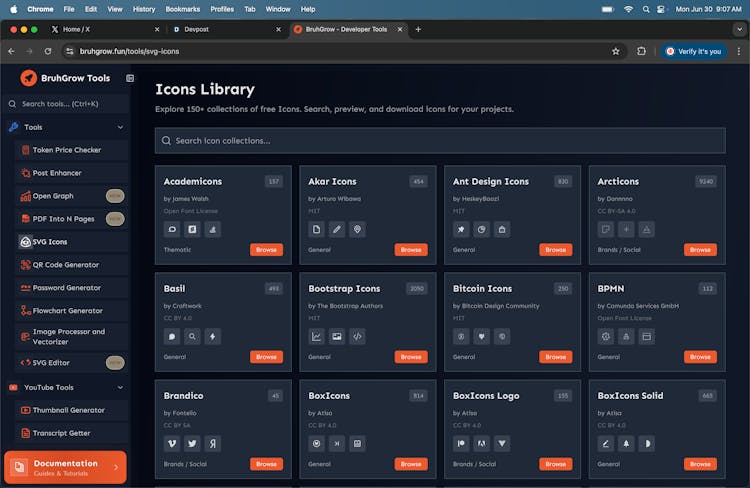Open the QR Code Generator tool
This screenshot has width=750, height=488.
(x=67, y=265)
